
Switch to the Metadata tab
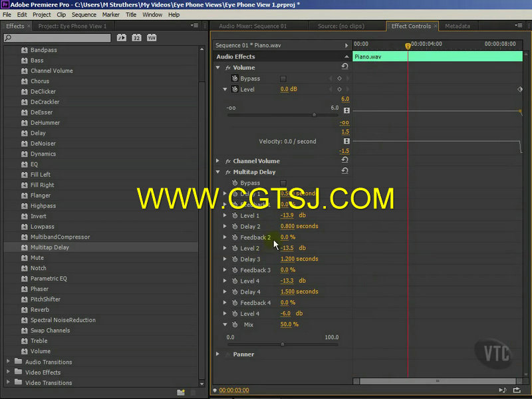[458, 26]
